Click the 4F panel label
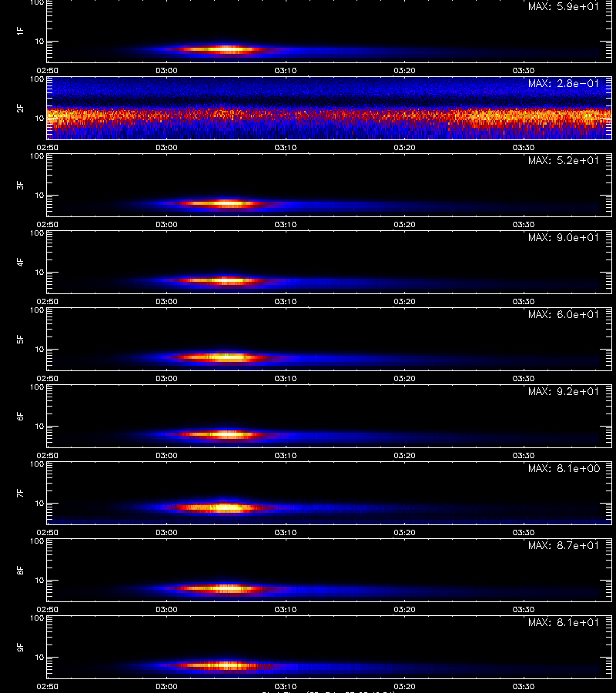Image resolution: width=616 pixels, height=693 pixels. coord(20,262)
